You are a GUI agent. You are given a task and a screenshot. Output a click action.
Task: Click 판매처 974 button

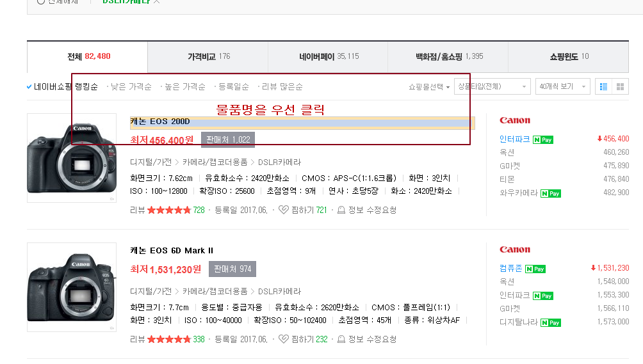[x=232, y=269]
